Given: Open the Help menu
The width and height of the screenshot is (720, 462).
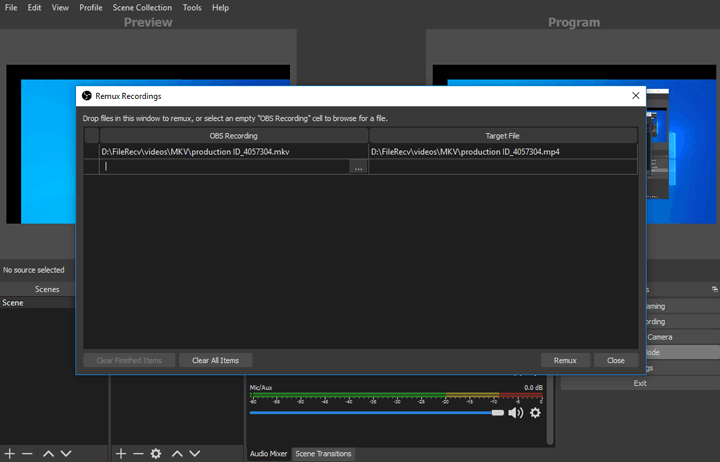Looking at the screenshot, I should [x=220, y=8].
